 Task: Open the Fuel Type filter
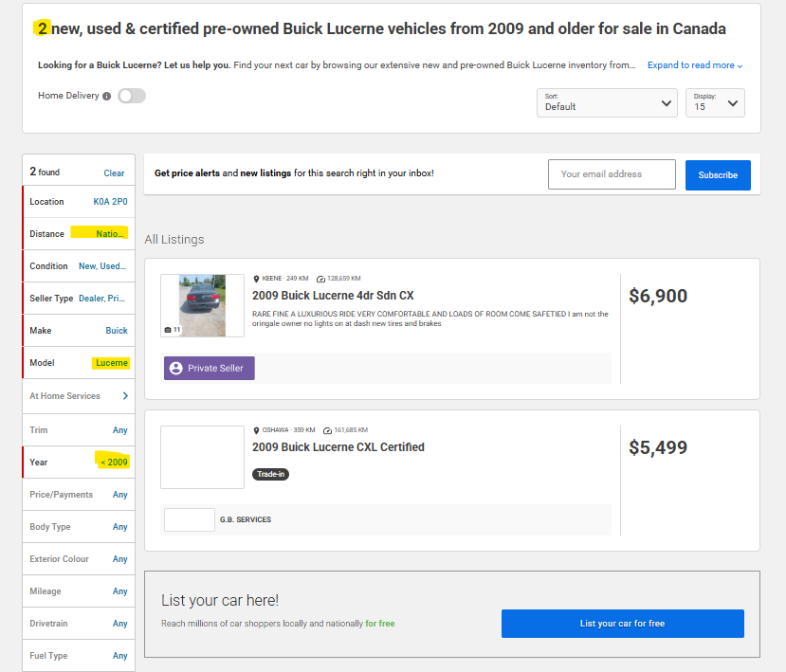coord(79,656)
